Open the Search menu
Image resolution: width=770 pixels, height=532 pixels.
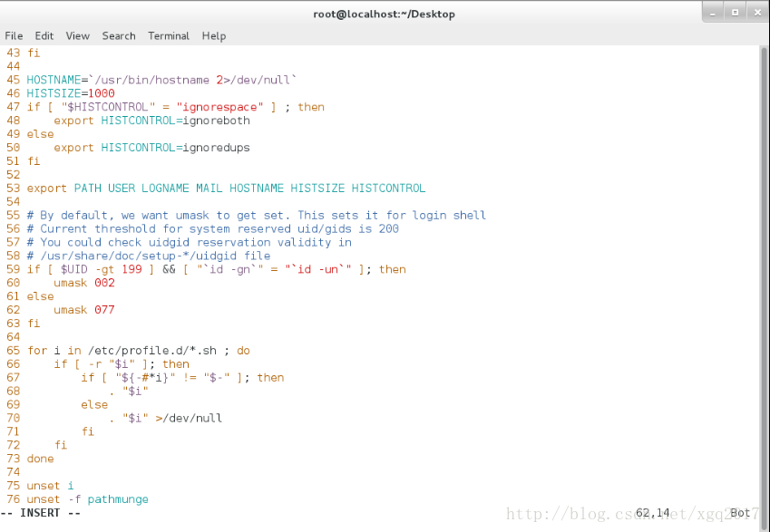click(119, 36)
